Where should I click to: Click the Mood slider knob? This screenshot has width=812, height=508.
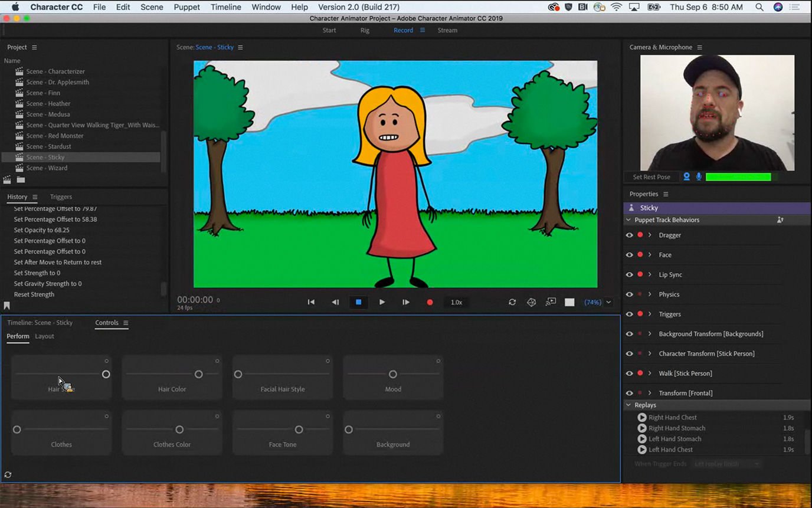392,374
